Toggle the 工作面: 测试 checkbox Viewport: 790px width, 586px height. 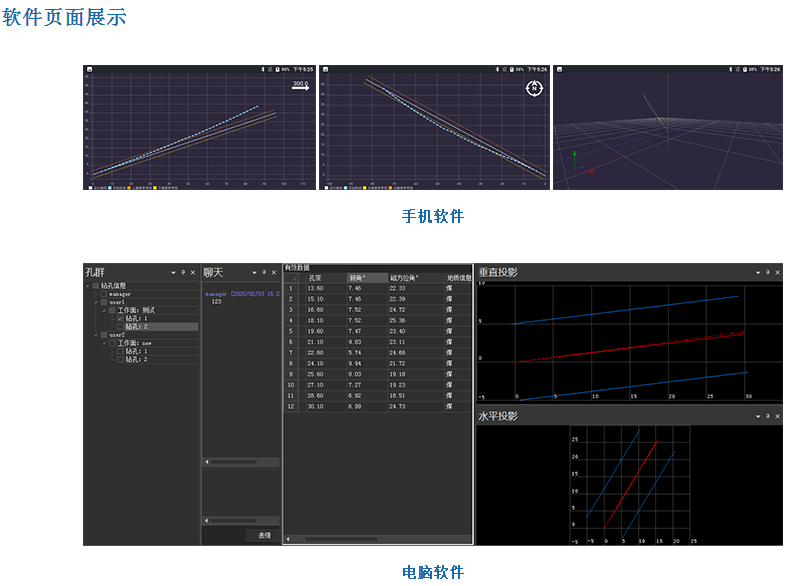[x=112, y=310]
